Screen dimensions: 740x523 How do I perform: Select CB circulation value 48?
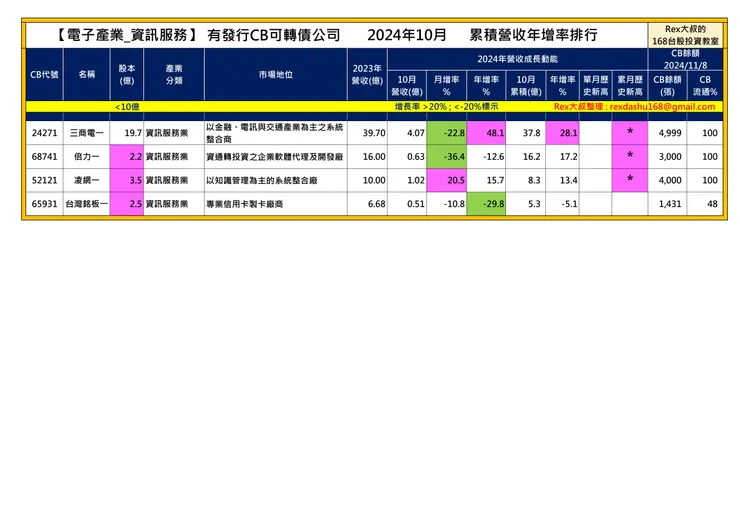pos(712,204)
